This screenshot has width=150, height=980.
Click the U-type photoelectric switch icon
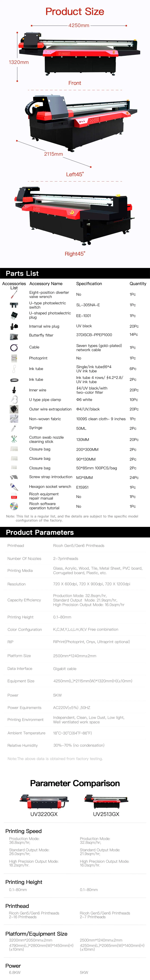[14, 305]
